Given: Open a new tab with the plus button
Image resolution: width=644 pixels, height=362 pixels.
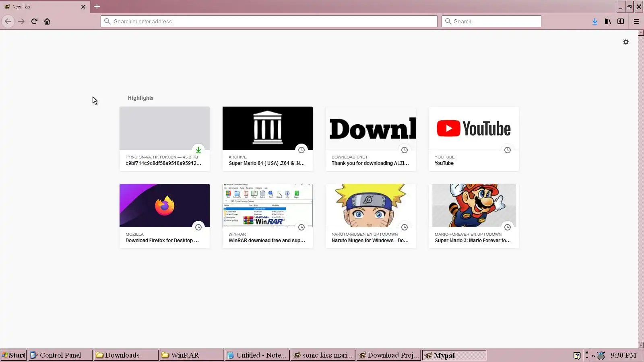Looking at the screenshot, I should click(97, 6).
